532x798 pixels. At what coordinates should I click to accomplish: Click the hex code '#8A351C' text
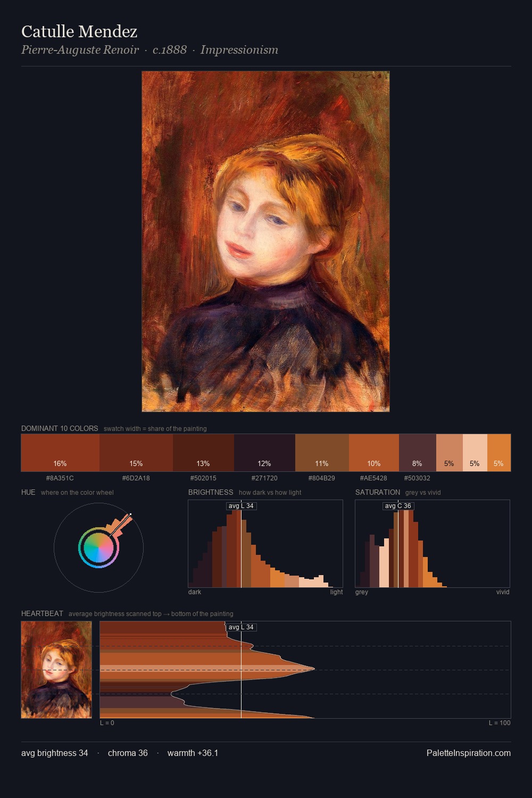pos(60,478)
